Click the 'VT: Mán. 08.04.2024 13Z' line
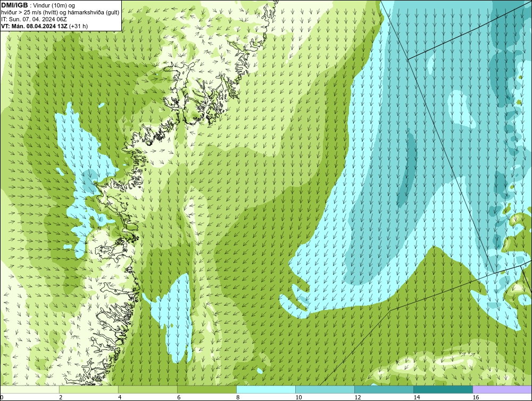The height and width of the screenshot is (401, 532). coord(34,26)
